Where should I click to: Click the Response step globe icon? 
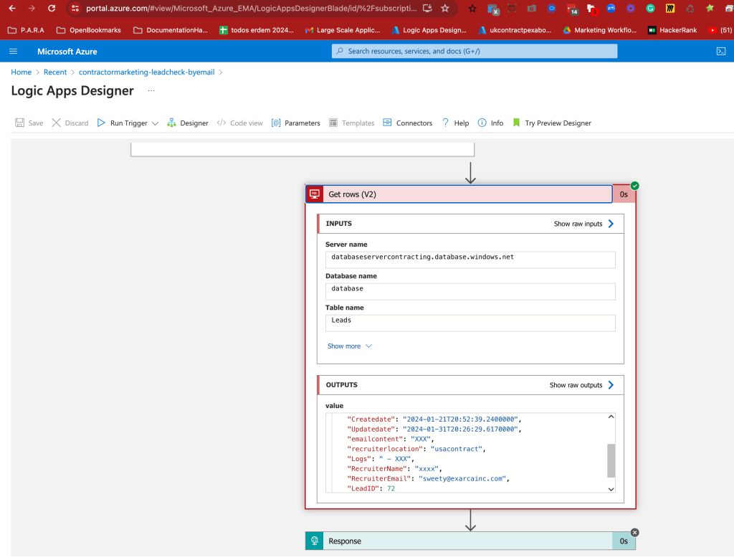pos(315,541)
